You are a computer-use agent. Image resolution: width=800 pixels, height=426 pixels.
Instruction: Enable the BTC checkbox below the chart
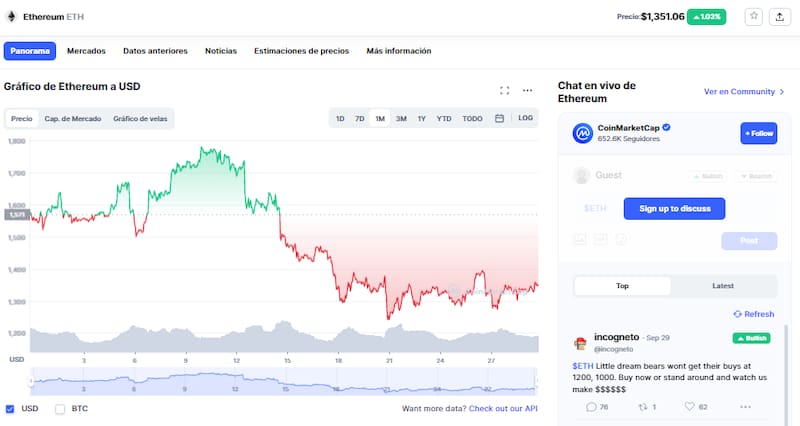point(60,409)
